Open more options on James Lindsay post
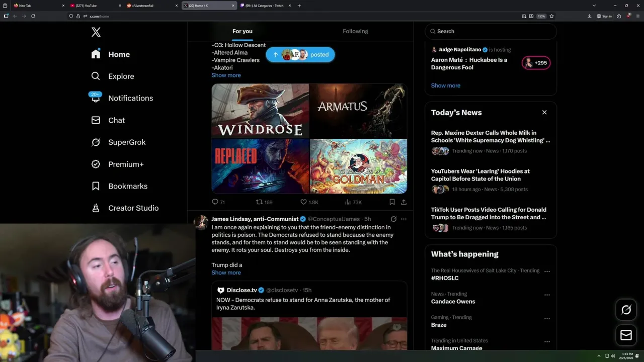This screenshot has width=644, height=362. (x=404, y=219)
